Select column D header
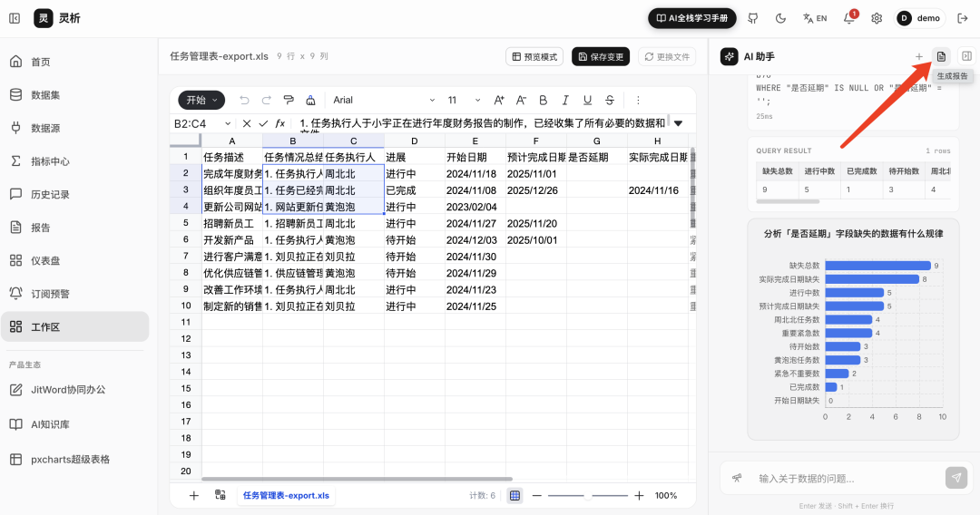Screen dimensions: 980x515 tap(415, 141)
